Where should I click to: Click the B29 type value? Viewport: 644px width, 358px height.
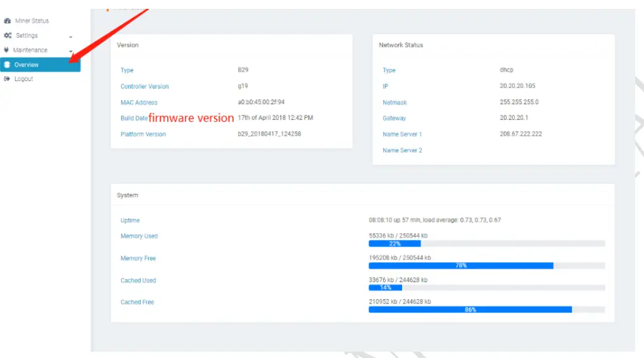tap(243, 70)
